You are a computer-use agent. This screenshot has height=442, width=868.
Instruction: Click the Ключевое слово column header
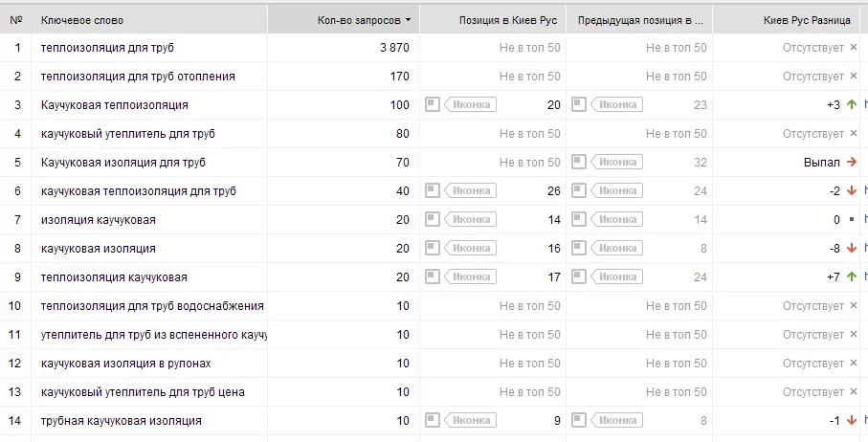click(x=149, y=20)
